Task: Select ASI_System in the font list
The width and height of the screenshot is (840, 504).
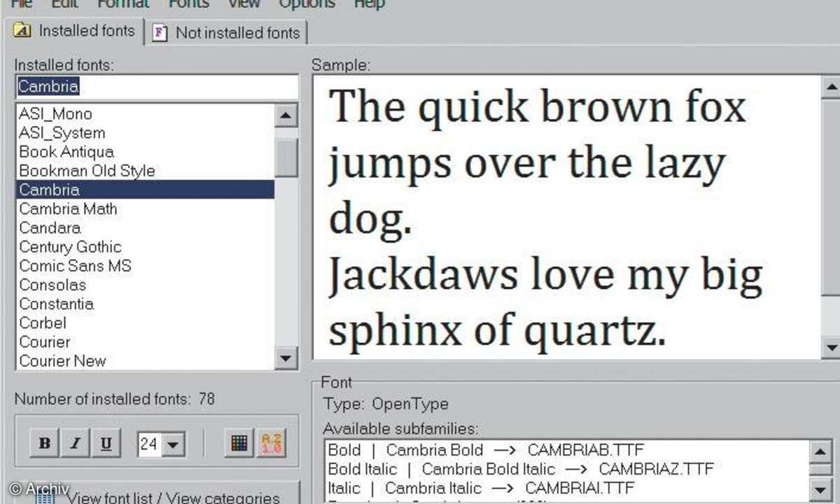Action: [x=145, y=133]
